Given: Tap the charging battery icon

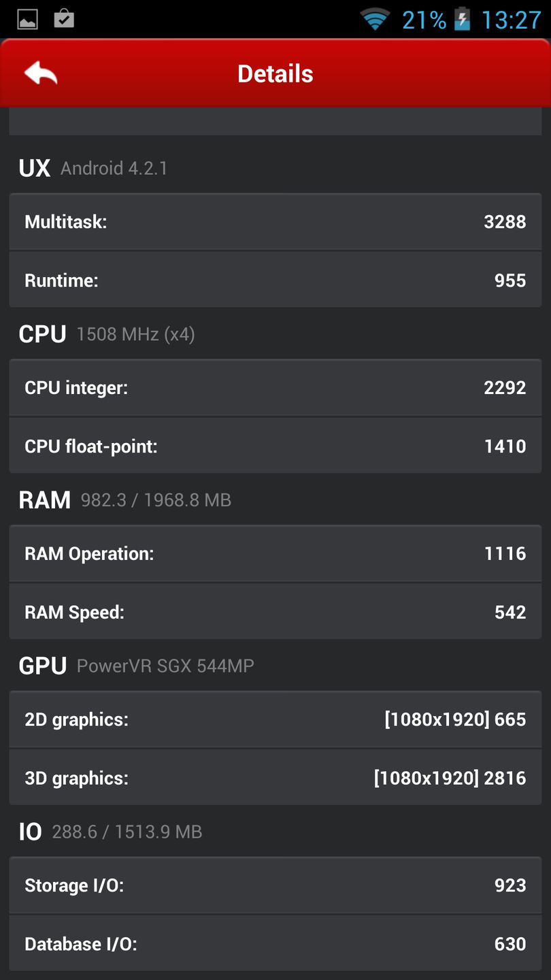Looking at the screenshot, I should click(x=463, y=19).
